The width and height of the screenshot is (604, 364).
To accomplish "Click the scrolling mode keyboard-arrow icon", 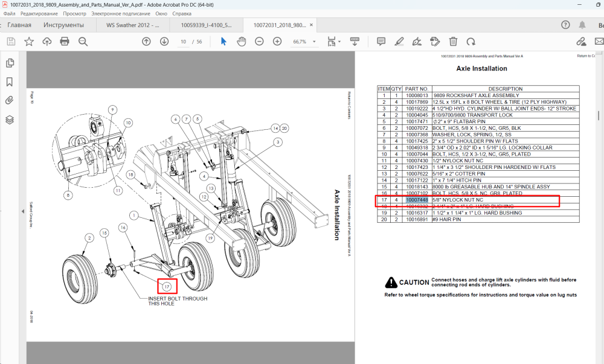I will pos(355,42).
